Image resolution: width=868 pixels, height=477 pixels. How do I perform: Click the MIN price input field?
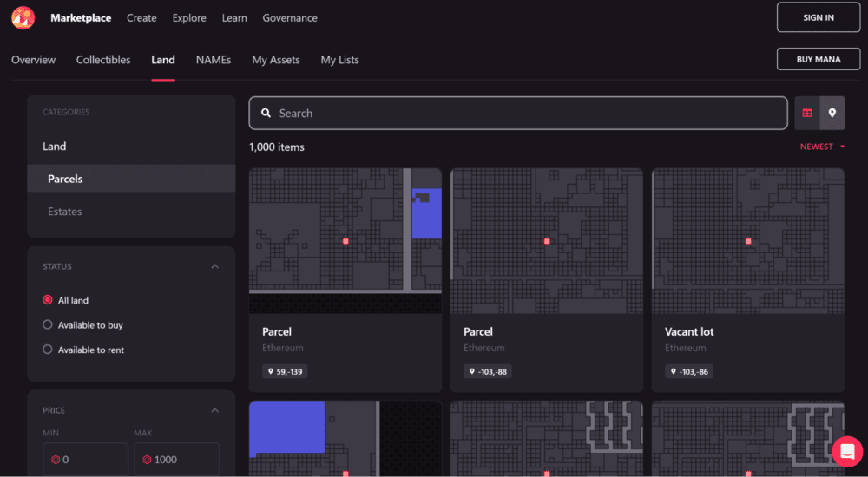[85, 460]
